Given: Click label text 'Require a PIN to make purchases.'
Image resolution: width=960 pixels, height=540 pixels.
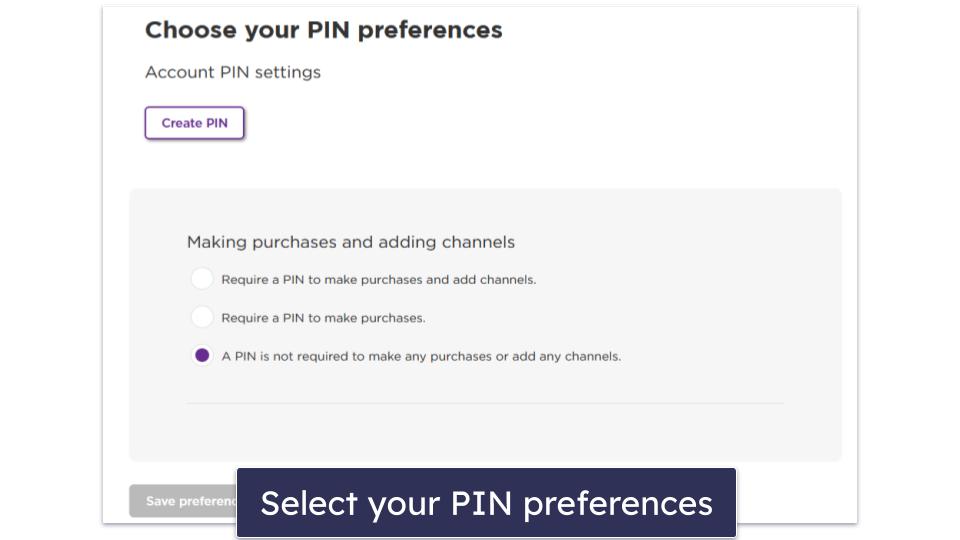Looking at the screenshot, I should (323, 318).
